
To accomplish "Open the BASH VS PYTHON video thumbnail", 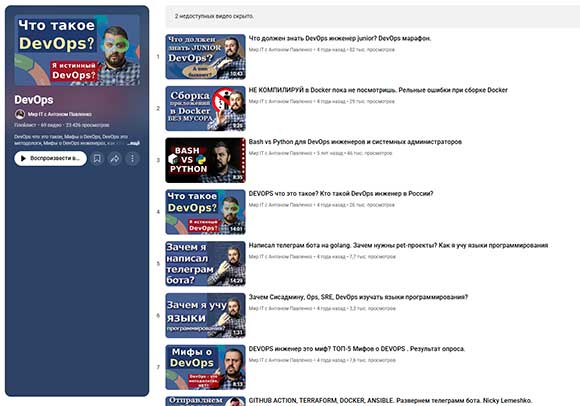I will pos(205,160).
